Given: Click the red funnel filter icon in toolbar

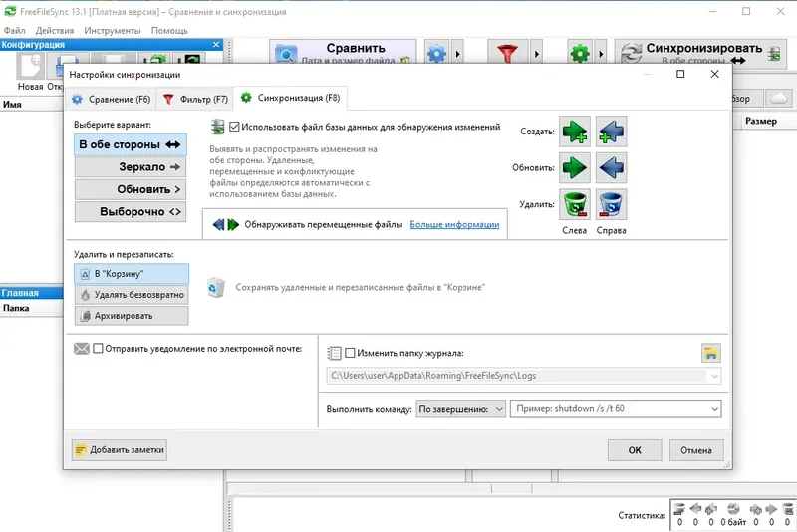Looking at the screenshot, I should [x=507, y=53].
